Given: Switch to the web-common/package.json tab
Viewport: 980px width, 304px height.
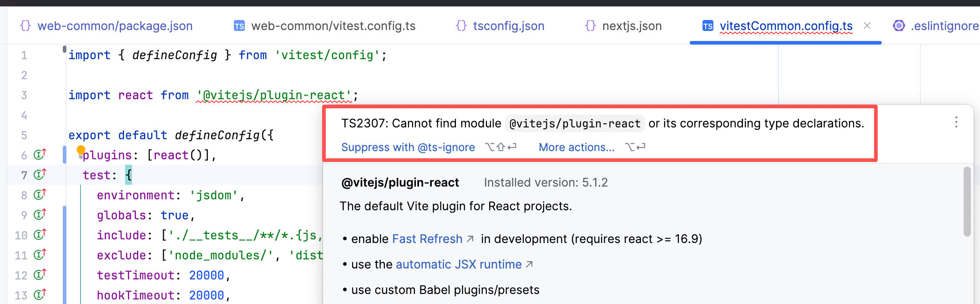Looking at the screenshot, I should pyautogui.click(x=115, y=26).
